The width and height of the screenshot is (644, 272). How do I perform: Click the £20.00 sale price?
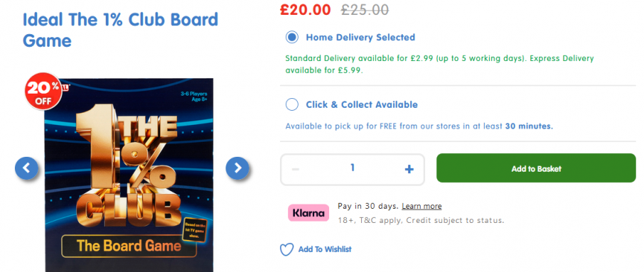click(305, 10)
